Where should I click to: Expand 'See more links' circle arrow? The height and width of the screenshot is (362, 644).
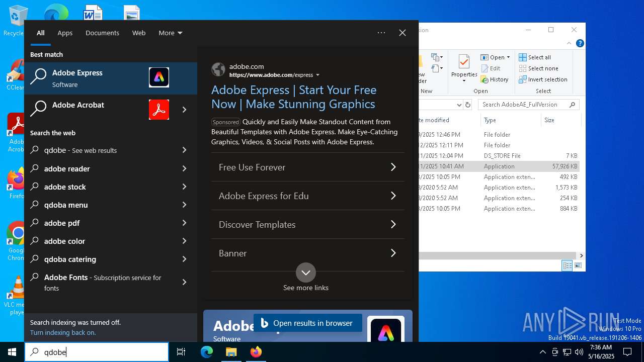pos(306,273)
